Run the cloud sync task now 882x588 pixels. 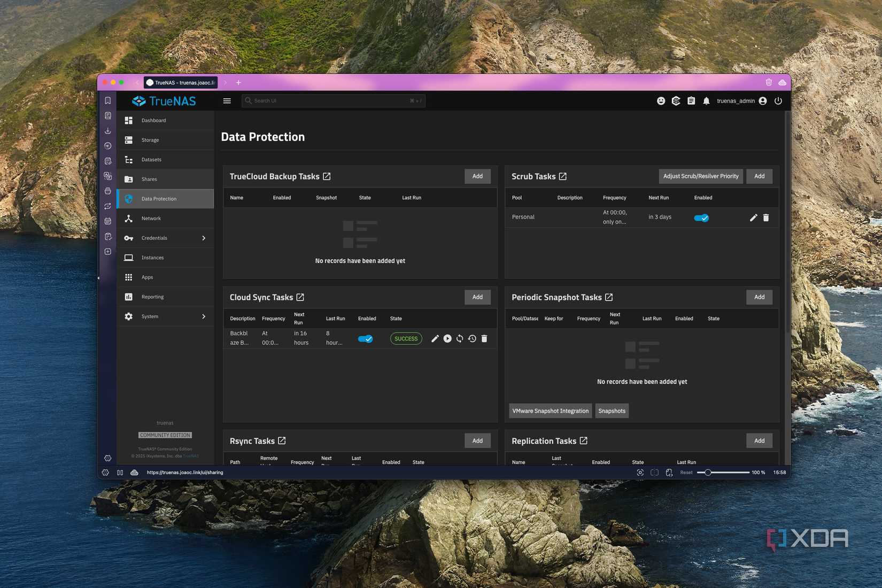pyautogui.click(x=447, y=338)
